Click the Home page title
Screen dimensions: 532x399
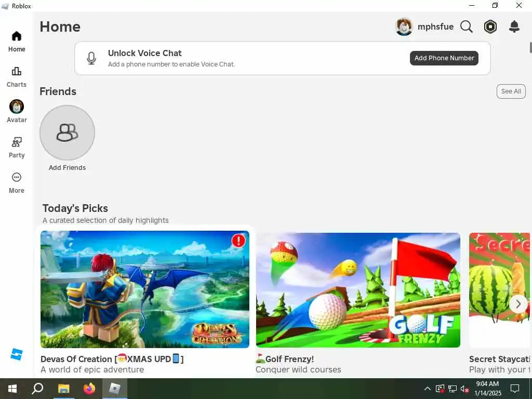point(60,26)
